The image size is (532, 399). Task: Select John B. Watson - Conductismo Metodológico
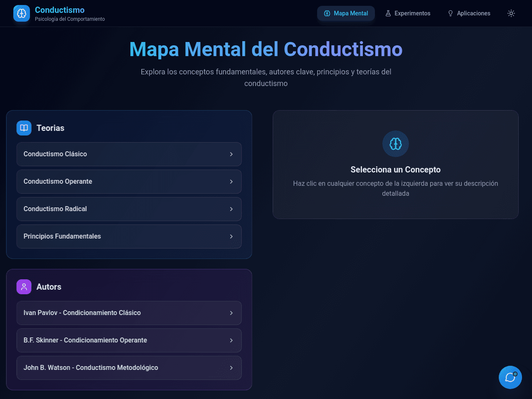[x=129, y=368]
